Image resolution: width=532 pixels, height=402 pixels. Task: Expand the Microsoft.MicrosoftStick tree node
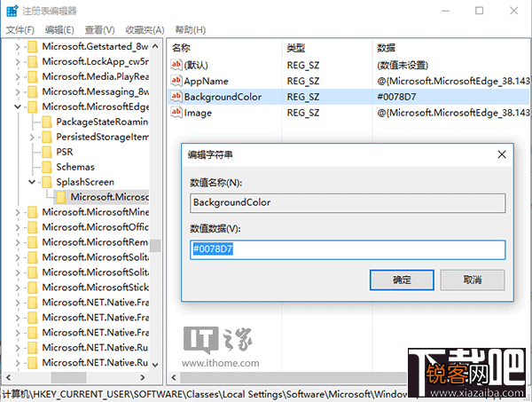point(18,288)
